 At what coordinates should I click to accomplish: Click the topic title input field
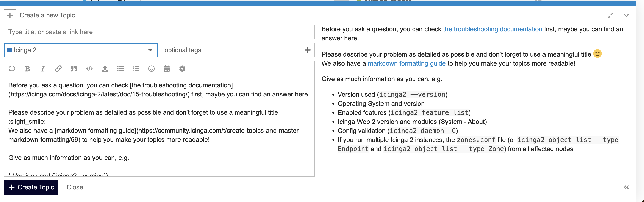point(159,32)
